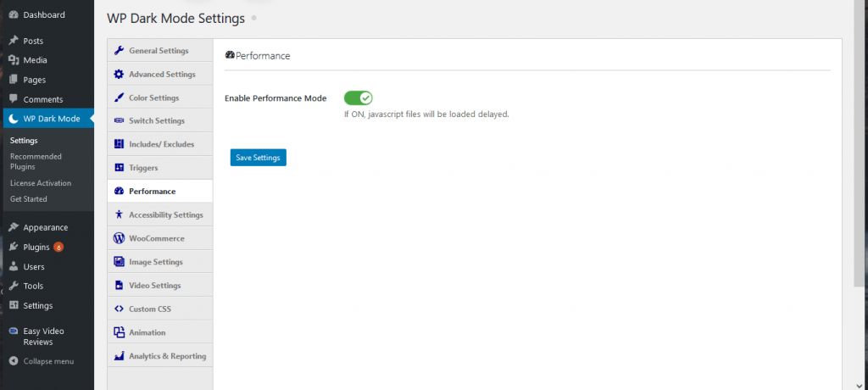This screenshot has height=390, width=868.
Task: Click the Posts pushpin icon
Action: pos(14,41)
